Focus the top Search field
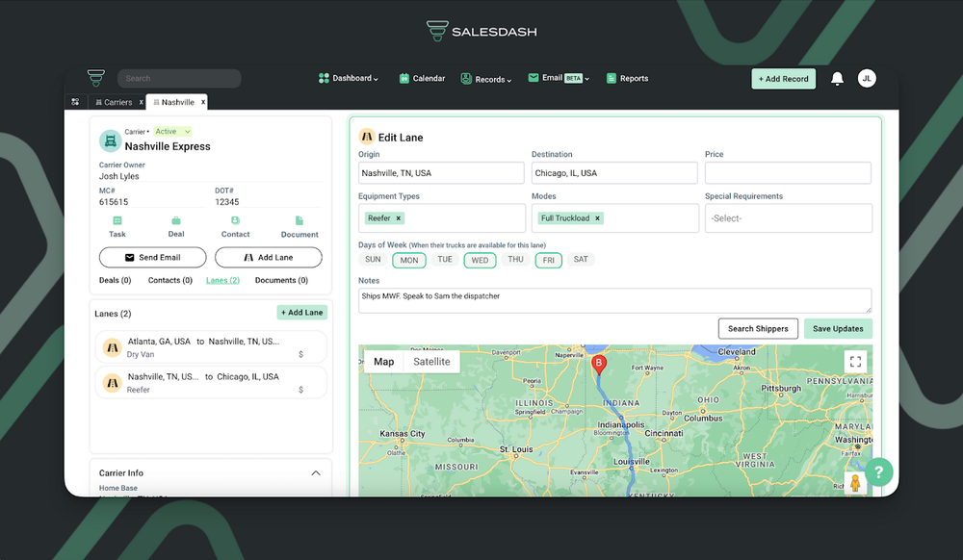Image resolution: width=963 pixels, height=560 pixels. click(x=179, y=79)
